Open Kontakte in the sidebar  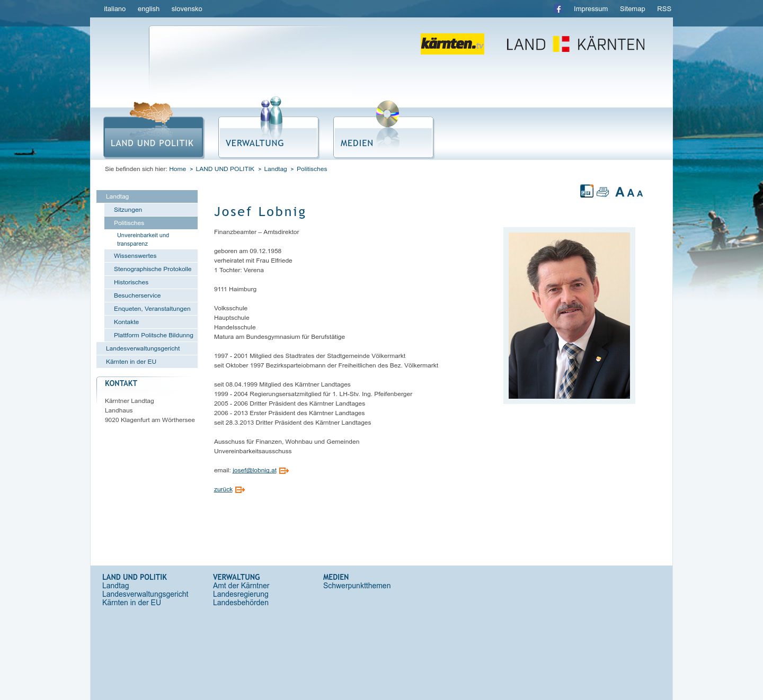151,322
